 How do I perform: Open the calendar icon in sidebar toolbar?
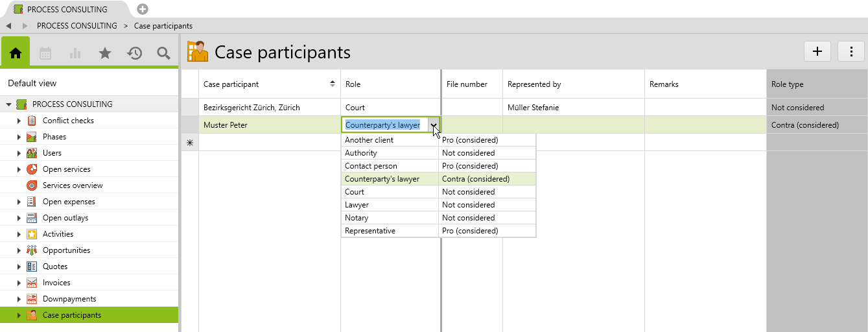pos(45,53)
